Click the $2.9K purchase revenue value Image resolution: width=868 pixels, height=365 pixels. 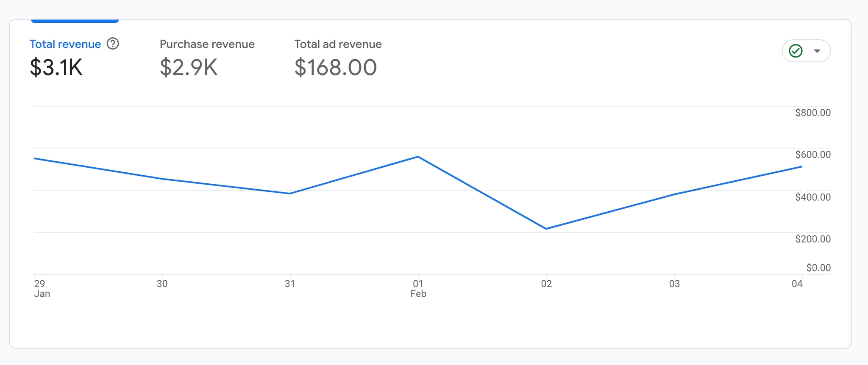click(189, 67)
